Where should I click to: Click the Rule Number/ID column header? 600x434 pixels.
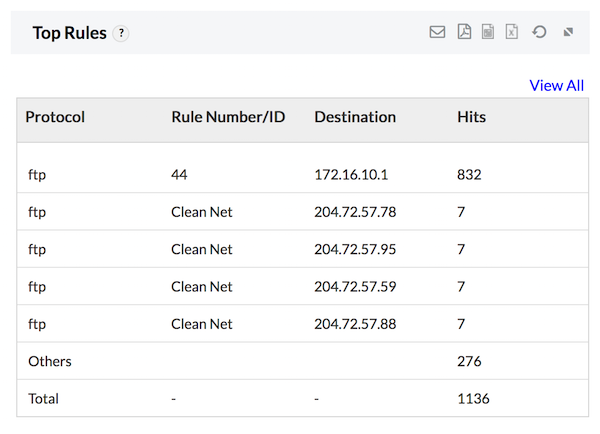click(228, 117)
